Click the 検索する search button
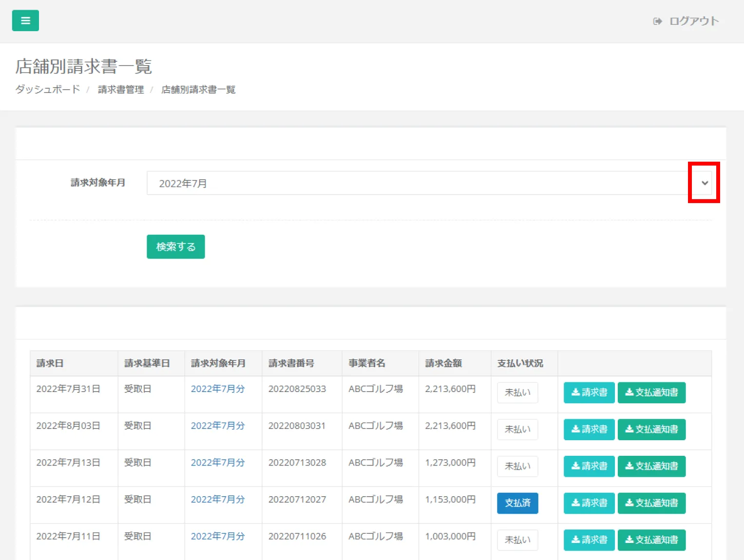The image size is (744, 560). pos(176,247)
